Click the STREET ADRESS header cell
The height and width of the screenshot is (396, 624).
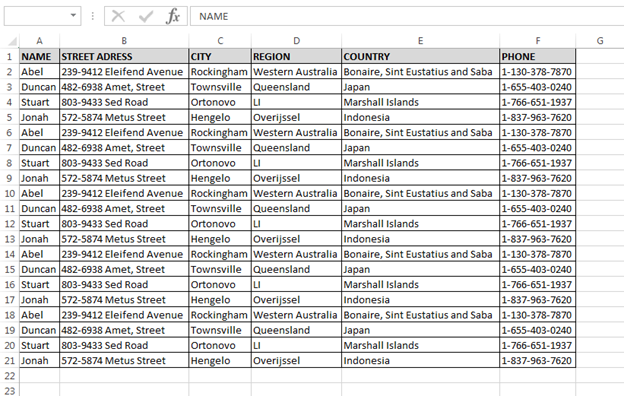click(124, 57)
